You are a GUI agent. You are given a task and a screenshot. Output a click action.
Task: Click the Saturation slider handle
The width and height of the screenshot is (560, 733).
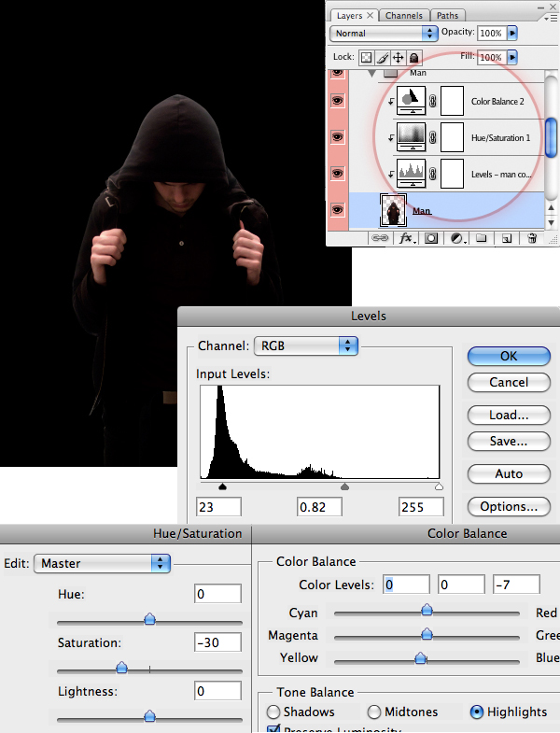tap(121, 668)
